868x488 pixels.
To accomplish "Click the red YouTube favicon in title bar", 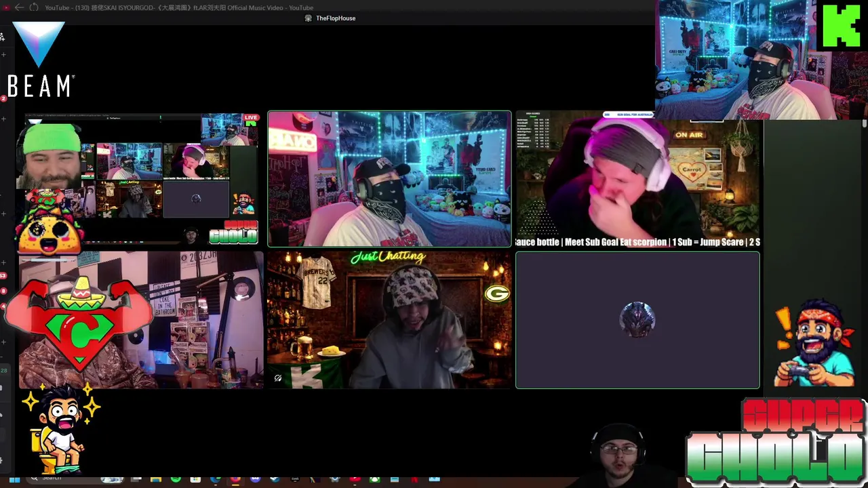I will 6,7.
